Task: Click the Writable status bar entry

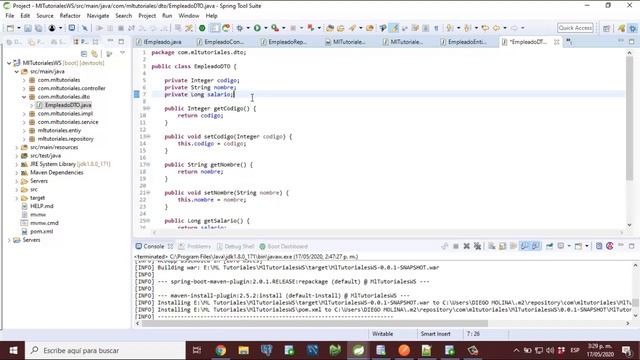Action: 382,334
